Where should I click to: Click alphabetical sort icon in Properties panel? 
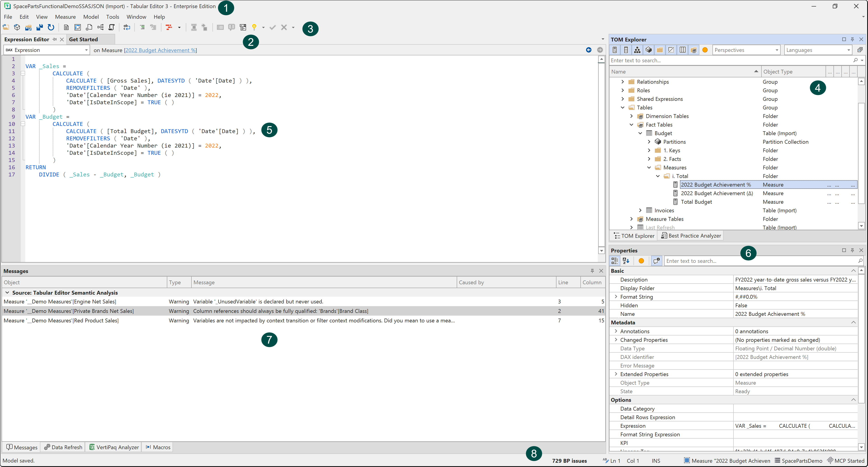point(626,261)
